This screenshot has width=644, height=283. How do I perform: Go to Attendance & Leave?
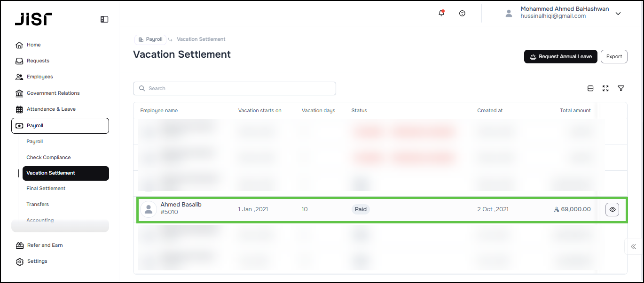pos(51,109)
